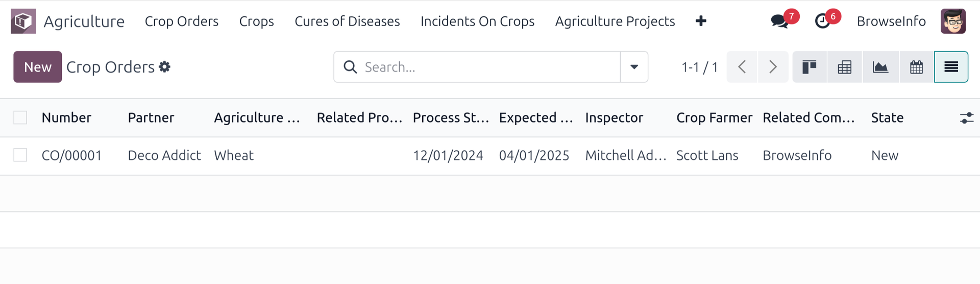Switch to calendar view
980x284 pixels.
pyautogui.click(x=916, y=67)
